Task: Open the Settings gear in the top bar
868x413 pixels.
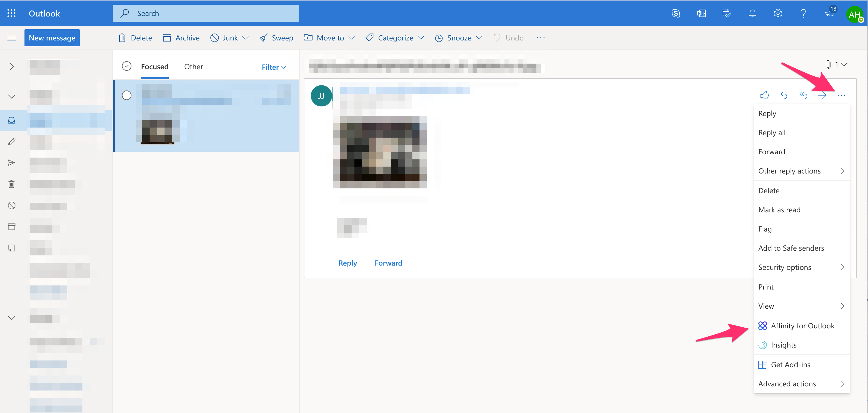Action: (778, 13)
